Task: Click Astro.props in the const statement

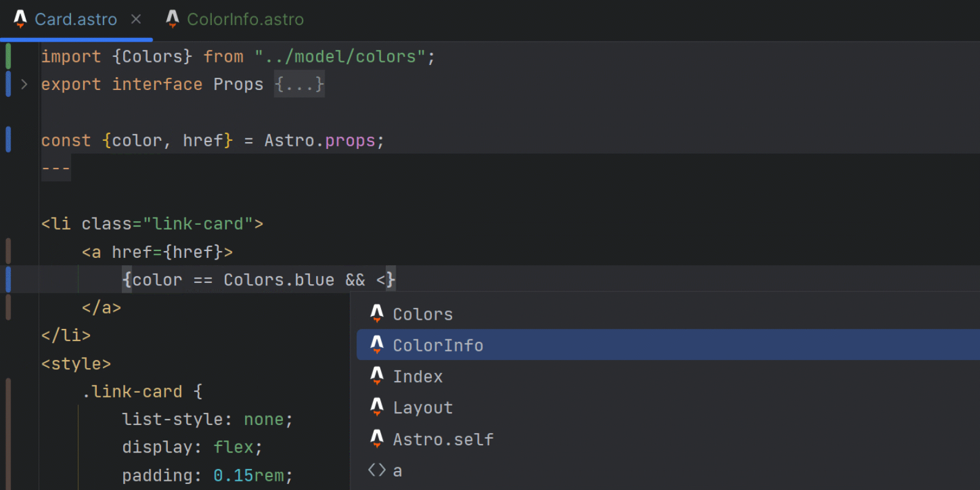Action: point(320,140)
